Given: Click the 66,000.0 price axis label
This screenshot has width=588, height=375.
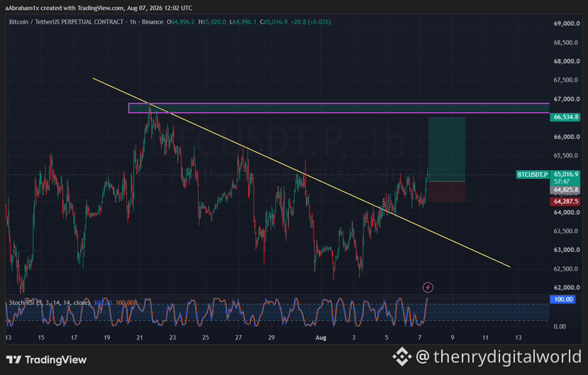Looking at the screenshot, I should pyautogui.click(x=566, y=136).
